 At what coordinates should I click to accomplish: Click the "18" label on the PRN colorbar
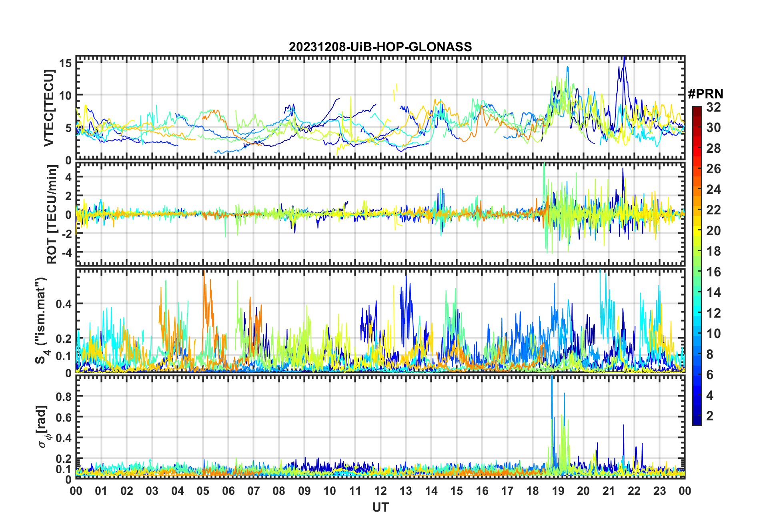(x=713, y=251)
